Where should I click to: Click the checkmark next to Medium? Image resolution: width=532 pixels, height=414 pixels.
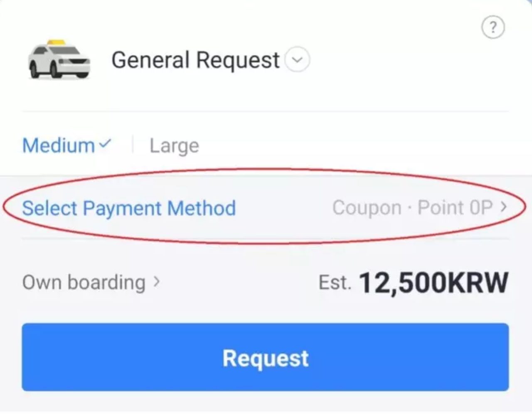tap(105, 144)
